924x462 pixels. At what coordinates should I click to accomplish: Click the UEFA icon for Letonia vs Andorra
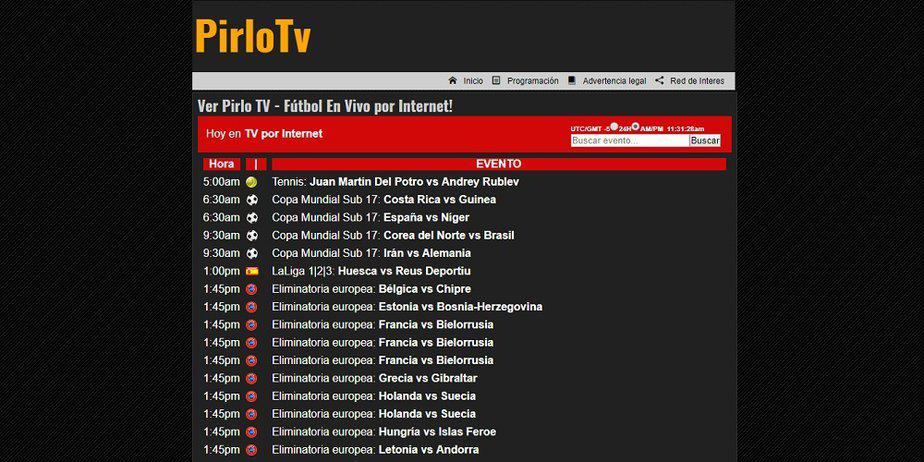(252, 450)
